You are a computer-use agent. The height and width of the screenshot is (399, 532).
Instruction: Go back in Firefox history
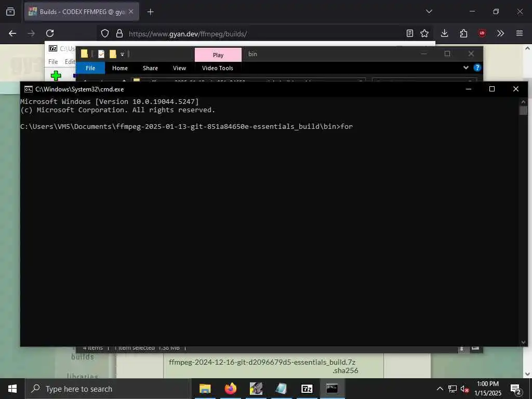pos(12,33)
